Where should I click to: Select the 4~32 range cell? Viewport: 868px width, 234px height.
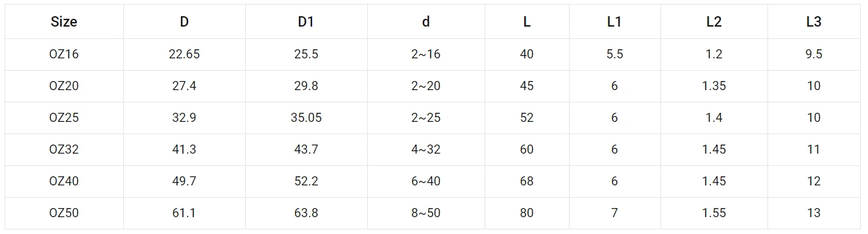426,150
